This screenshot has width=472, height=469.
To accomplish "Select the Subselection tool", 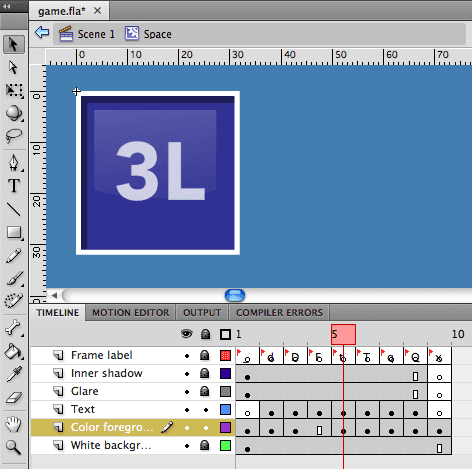I will (x=13, y=67).
